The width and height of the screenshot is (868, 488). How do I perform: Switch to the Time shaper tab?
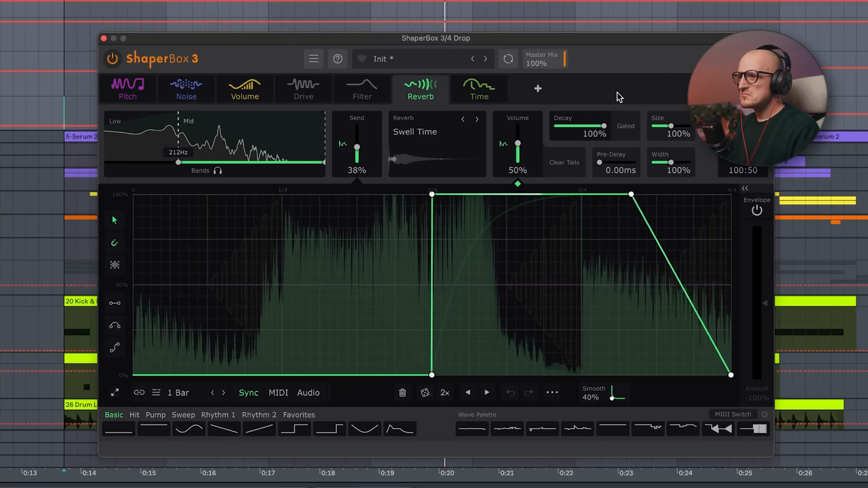point(479,89)
